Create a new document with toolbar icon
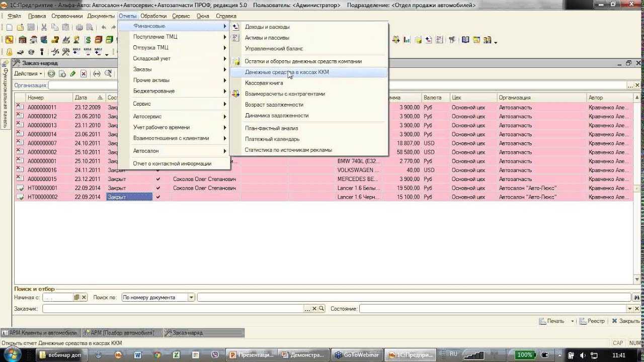The image size is (644, 362). click(x=9, y=27)
